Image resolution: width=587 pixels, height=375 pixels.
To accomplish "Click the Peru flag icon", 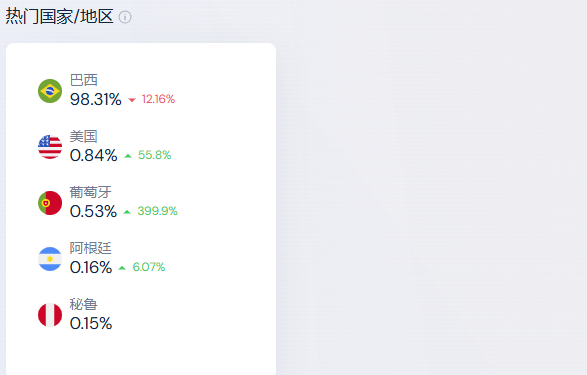I will tap(50, 315).
